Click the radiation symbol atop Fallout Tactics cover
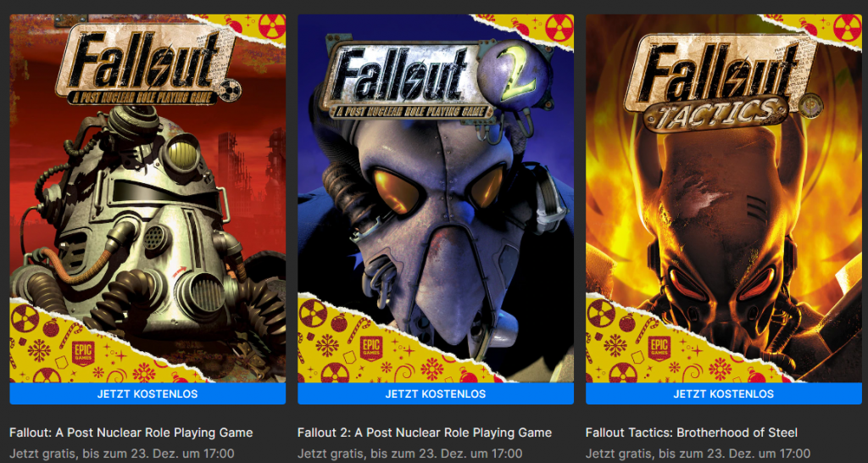The width and height of the screenshot is (868, 463). click(848, 28)
